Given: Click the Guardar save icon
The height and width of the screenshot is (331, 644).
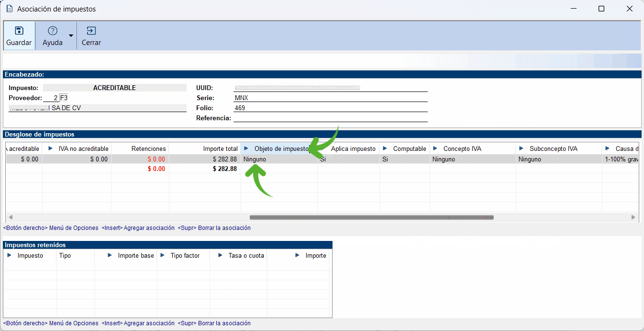Looking at the screenshot, I should click(x=19, y=31).
